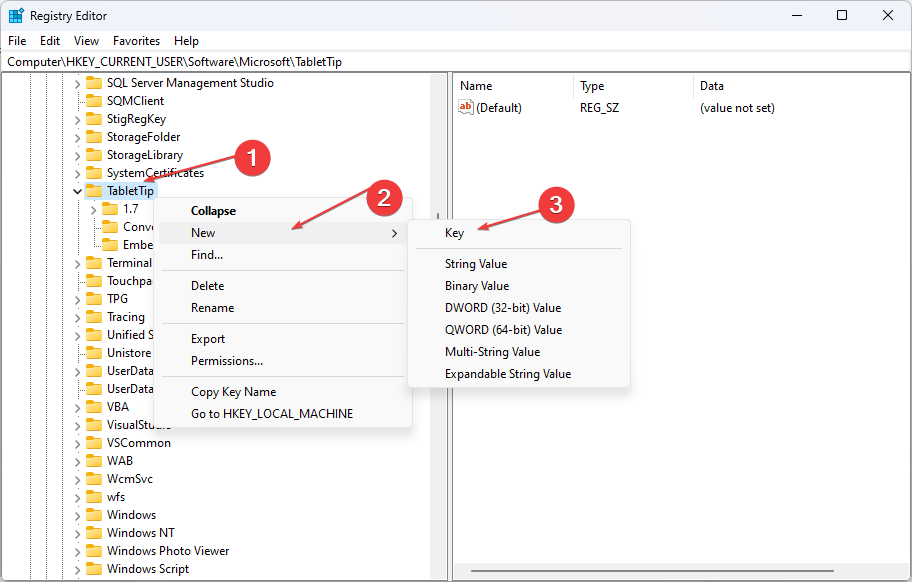Open the Favorites menu
Image resolution: width=912 pixels, height=582 pixels.
136,41
